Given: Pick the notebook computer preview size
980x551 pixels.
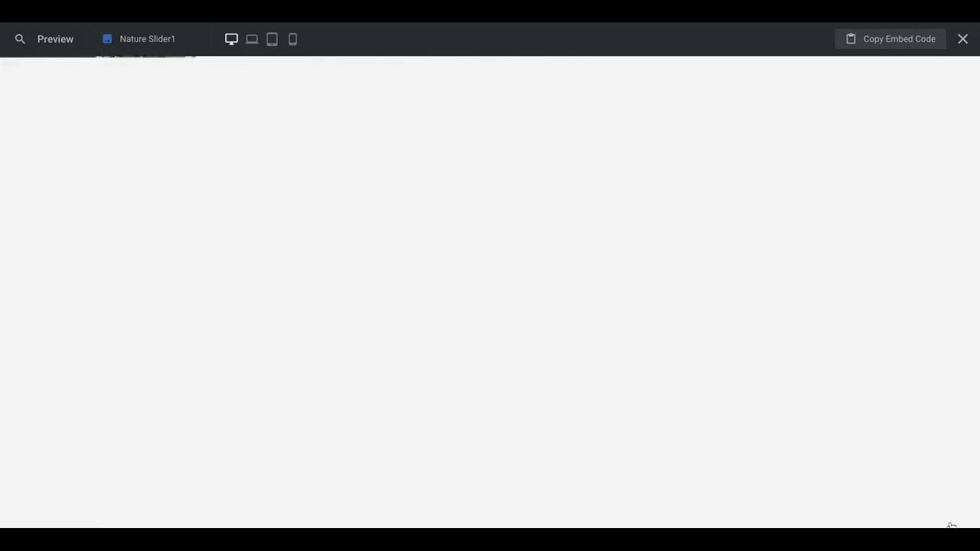Looking at the screenshot, I should (x=252, y=39).
